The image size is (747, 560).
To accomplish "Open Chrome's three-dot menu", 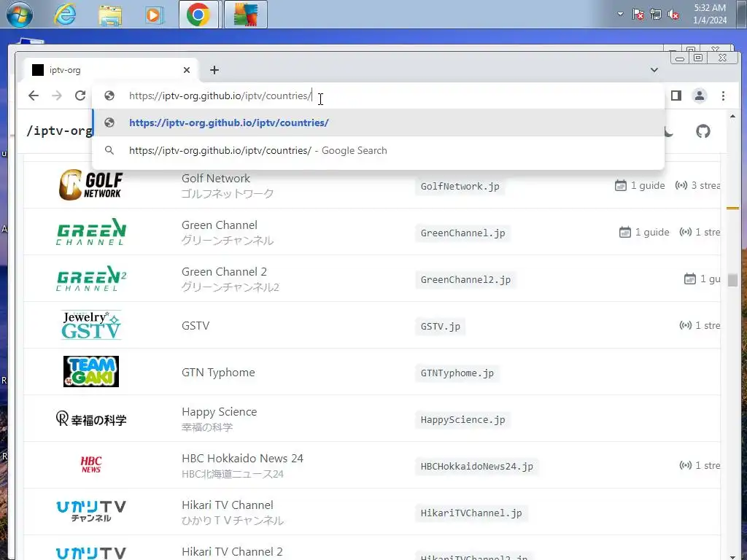I will coord(723,96).
